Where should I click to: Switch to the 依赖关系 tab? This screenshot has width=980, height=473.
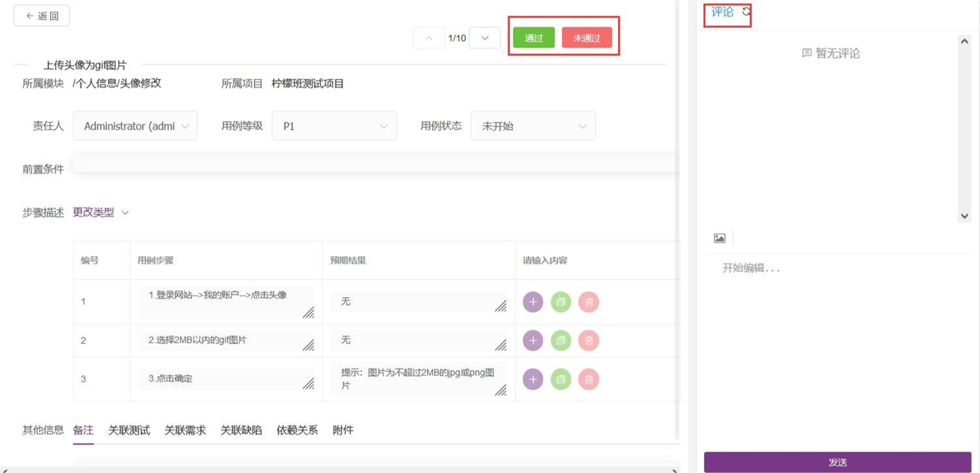[x=297, y=430]
